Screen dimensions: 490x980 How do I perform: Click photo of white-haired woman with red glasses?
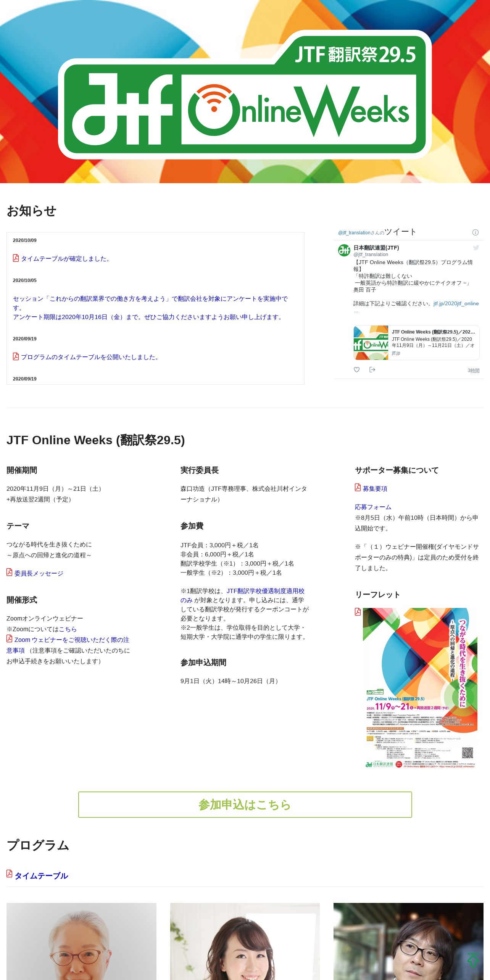[x=81, y=941]
